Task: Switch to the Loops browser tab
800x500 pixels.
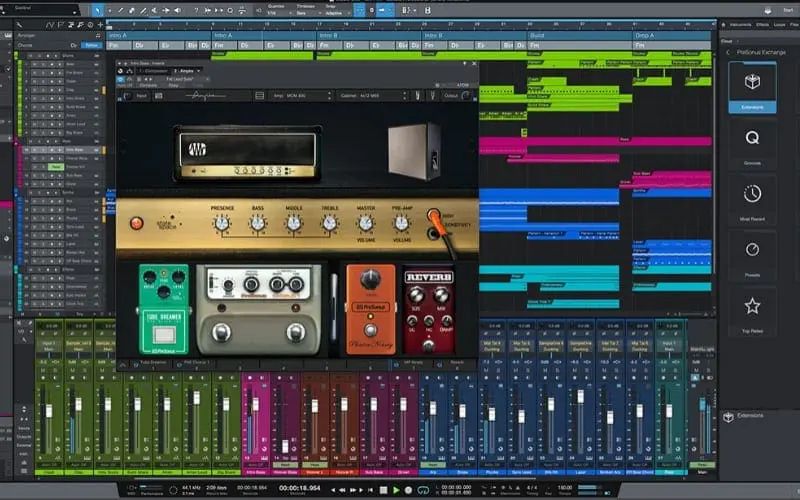Action: click(x=779, y=24)
